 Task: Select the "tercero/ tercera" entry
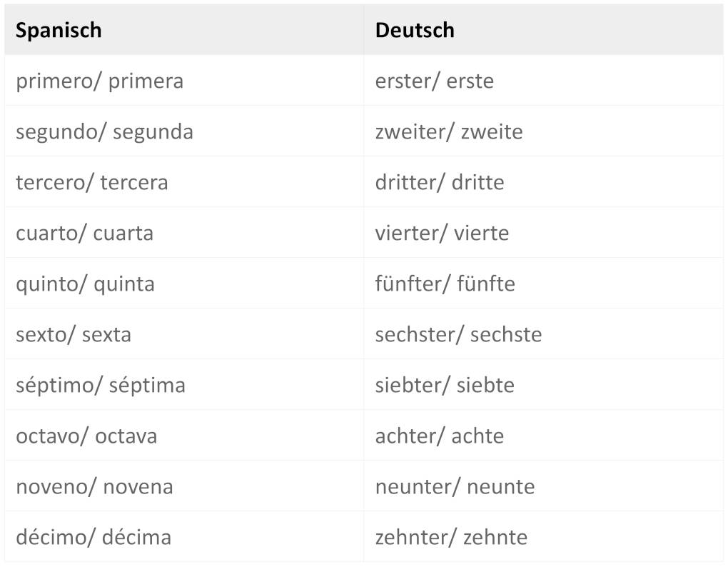(92, 182)
